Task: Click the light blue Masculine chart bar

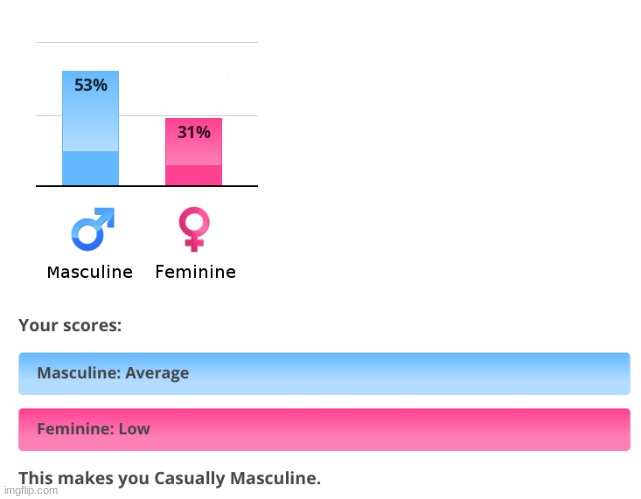Action: (x=90, y=128)
